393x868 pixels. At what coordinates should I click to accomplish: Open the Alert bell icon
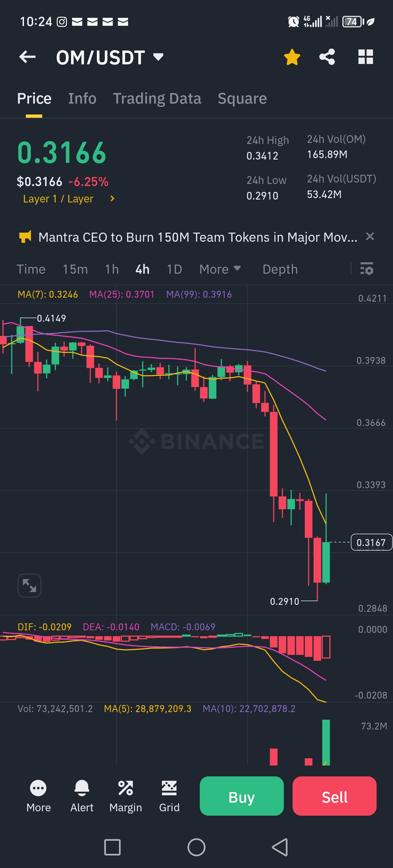click(x=82, y=796)
